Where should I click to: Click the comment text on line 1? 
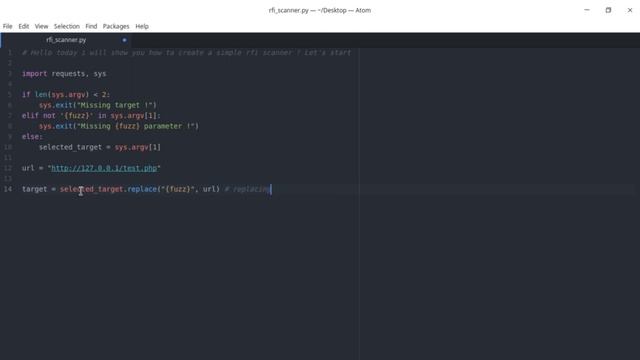187,53
